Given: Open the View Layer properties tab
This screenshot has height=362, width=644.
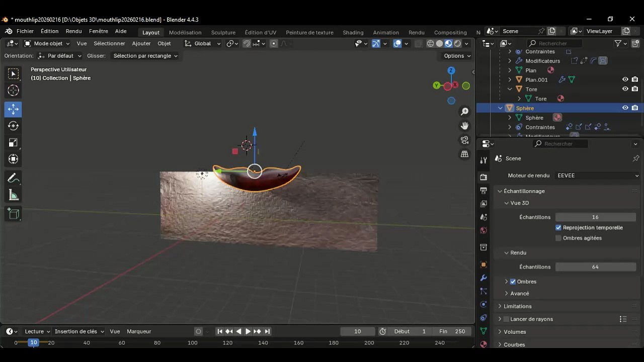Looking at the screenshot, I should coord(484,204).
